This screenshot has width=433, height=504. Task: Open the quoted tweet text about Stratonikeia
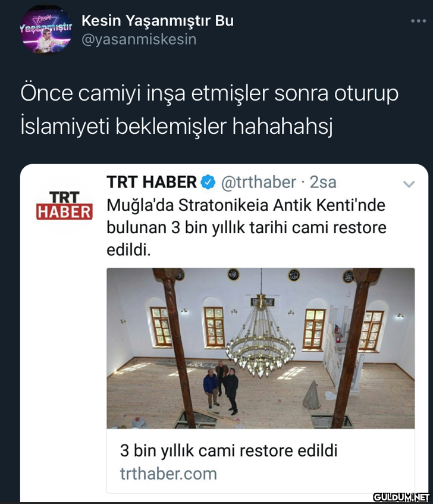[246, 227]
